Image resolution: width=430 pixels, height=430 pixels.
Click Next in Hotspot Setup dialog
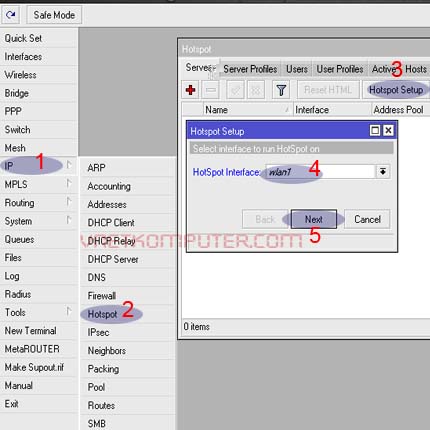coord(314,219)
